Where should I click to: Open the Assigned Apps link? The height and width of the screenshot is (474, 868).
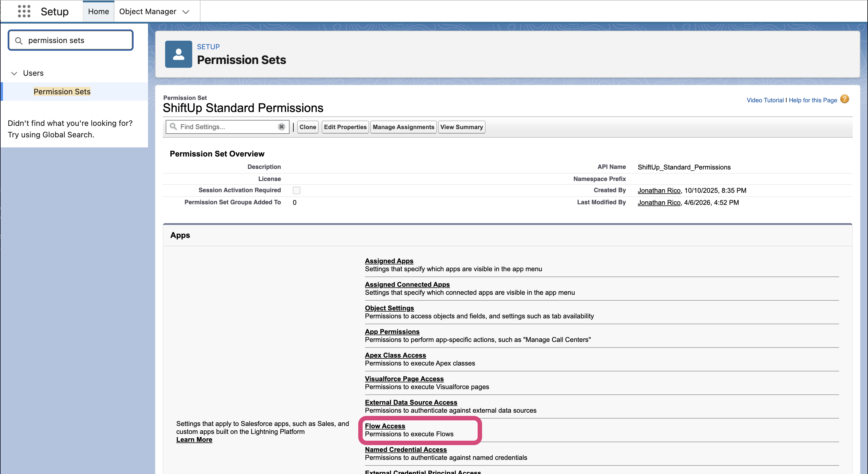[389, 261]
